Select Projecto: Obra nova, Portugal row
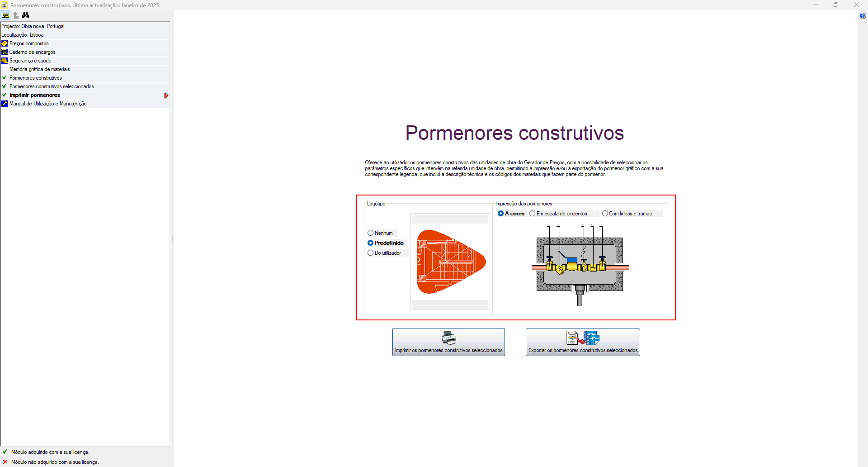 point(85,26)
